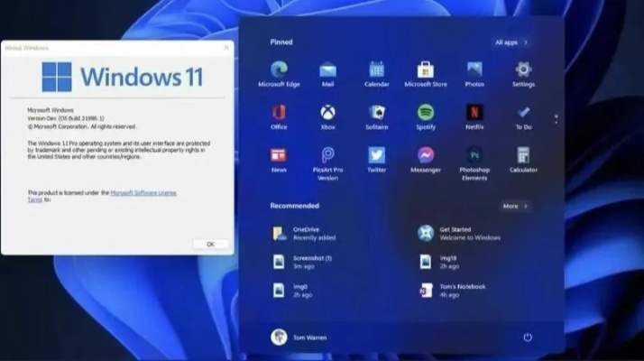Open the Twitter app
The height and width of the screenshot is (361, 644).
click(377, 161)
